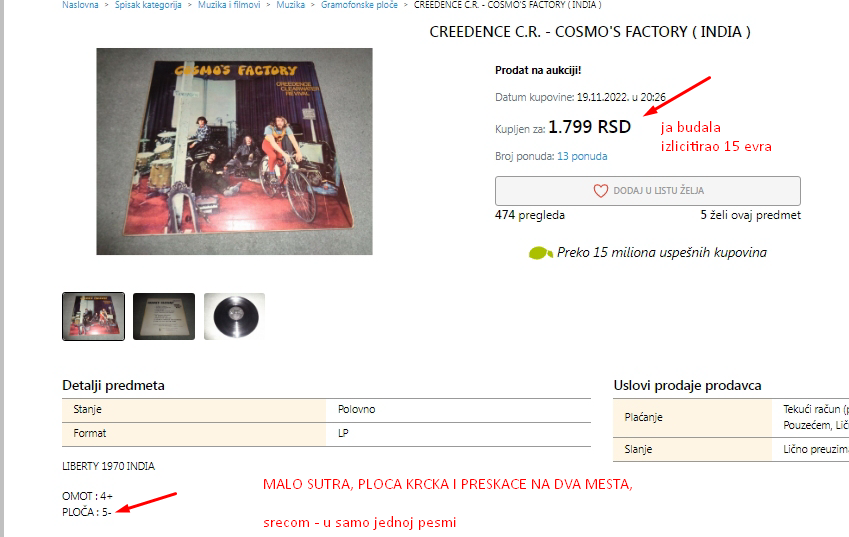Click the green leaf logo icon

[540, 253]
